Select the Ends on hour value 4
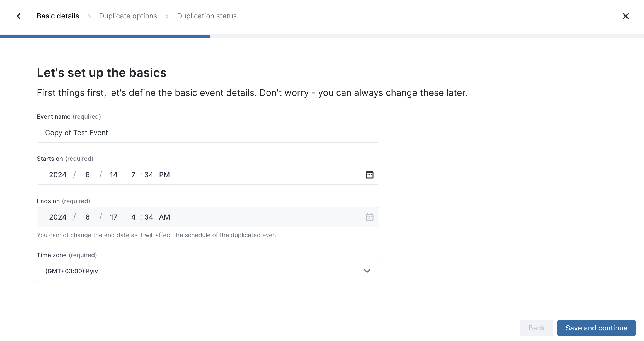 [133, 217]
